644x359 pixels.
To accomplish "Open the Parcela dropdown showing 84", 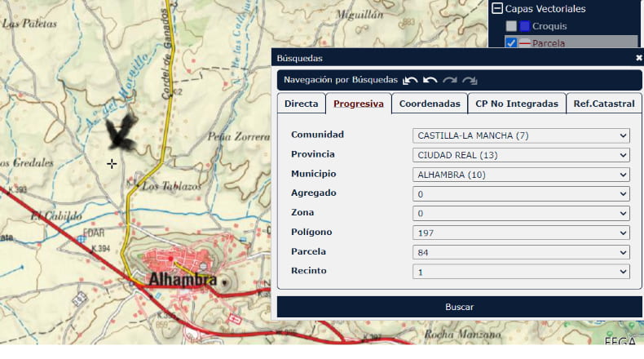I will (x=521, y=252).
